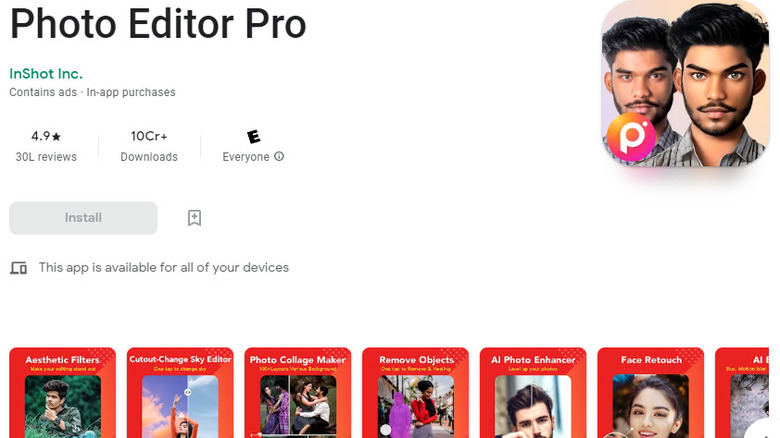Click the 30L reviews text
The image size is (780, 438).
(x=46, y=157)
